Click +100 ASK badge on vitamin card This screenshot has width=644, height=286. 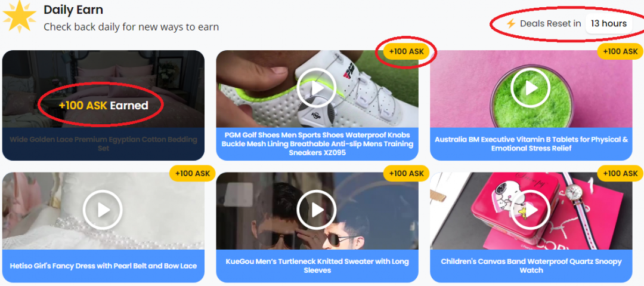click(x=620, y=51)
